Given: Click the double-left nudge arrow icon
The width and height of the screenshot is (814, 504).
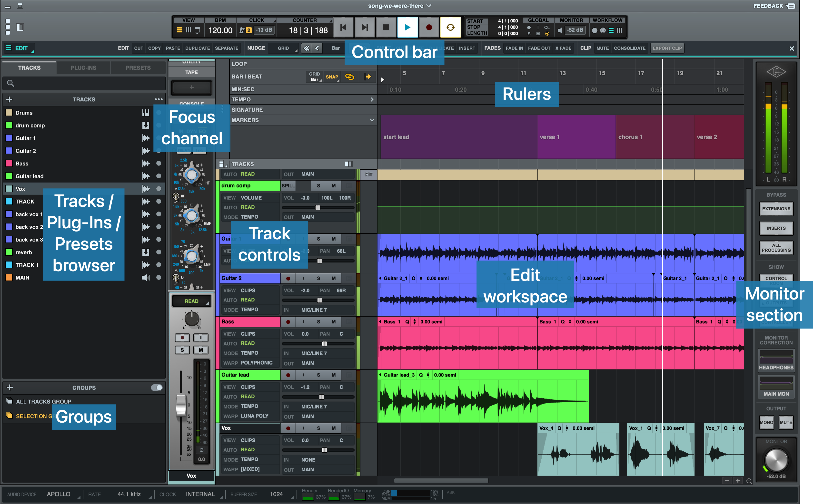Looking at the screenshot, I should coord(306,48).
